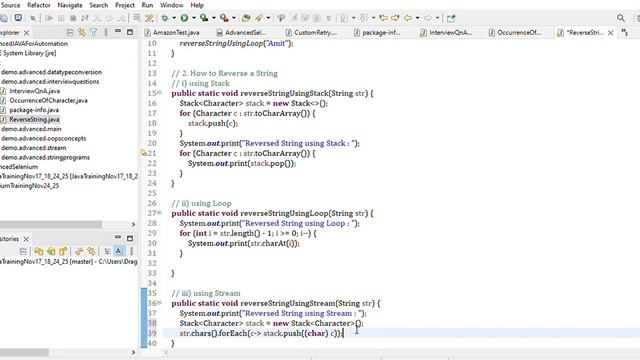Collapse reverseStringUsingStack method fold marker at line 15
The image size is (640, 360).
pyautogui.click(x=160, y=93)
